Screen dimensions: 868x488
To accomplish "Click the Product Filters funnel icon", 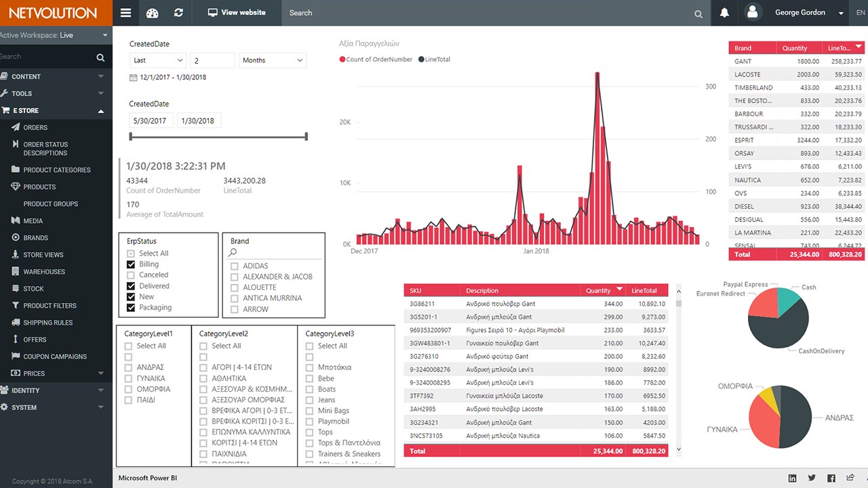I will point(16,305).
